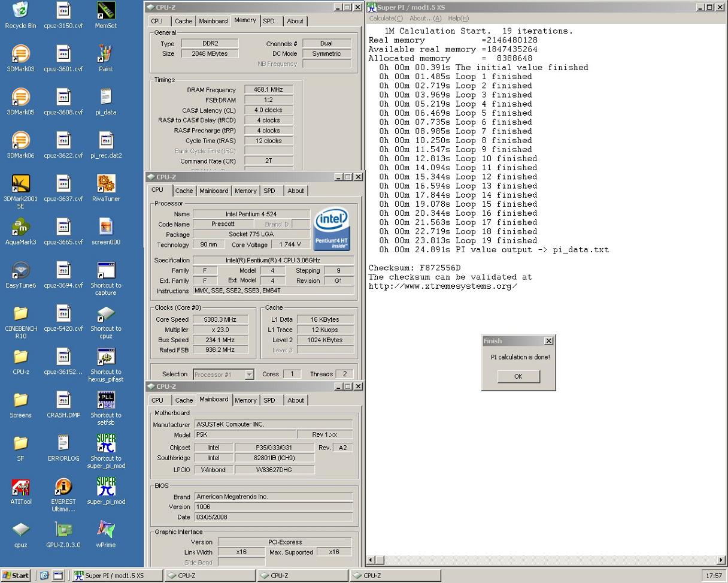Close the Finish dialog
The width and height of the screenshot is (728, 583).
548,341
